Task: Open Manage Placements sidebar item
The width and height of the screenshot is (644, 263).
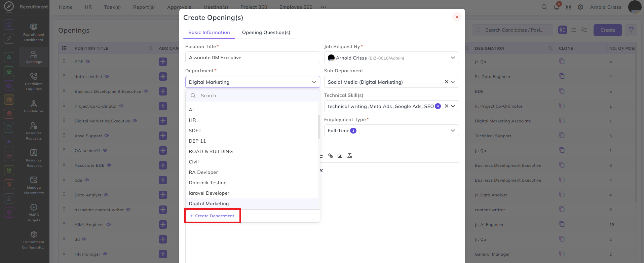Action: pyautogui.click(x=34, y=185)
